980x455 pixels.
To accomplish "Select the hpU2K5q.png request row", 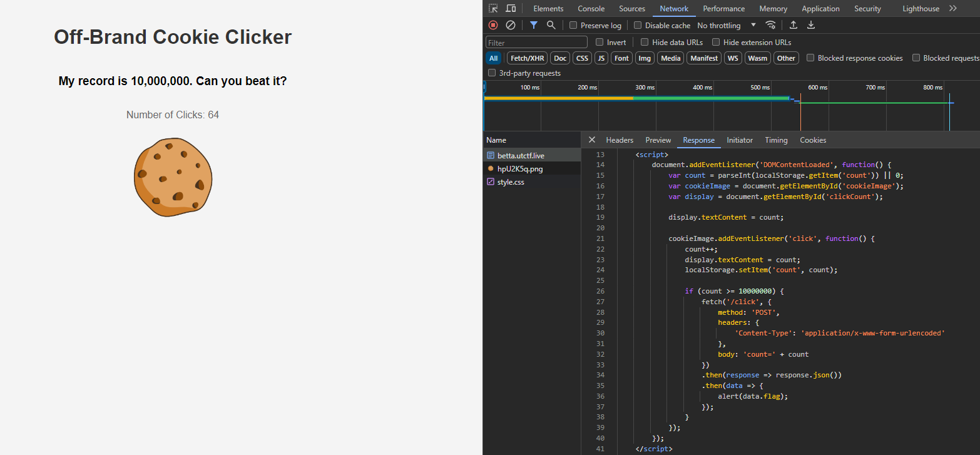I will tap(532, 168).
